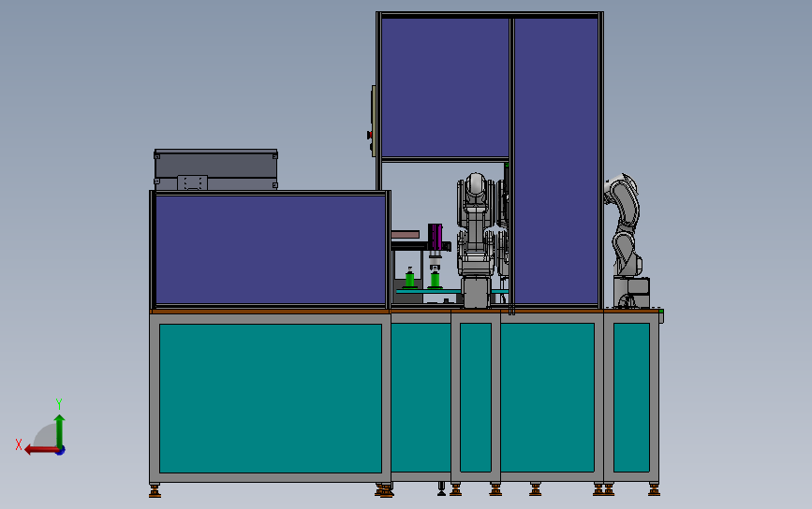This screenshot has height=509, width=812.
Task: Select the robot arm outside on the right
Action: click(627, 240)
